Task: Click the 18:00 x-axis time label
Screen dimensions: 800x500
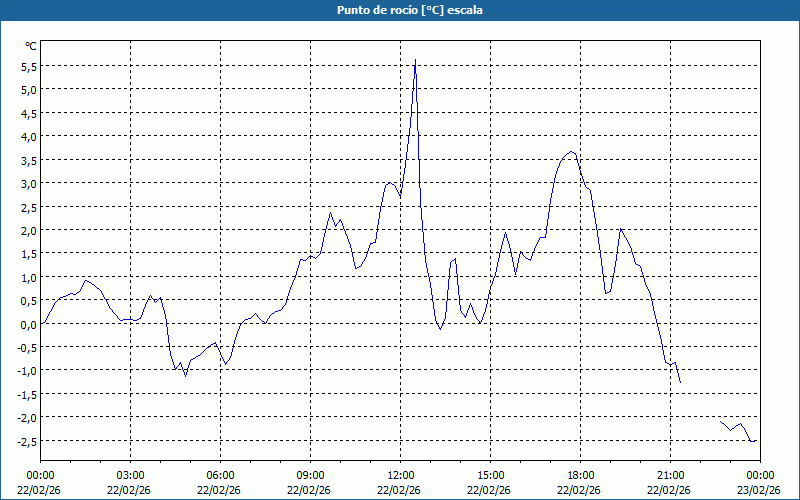Action: pos(580,475)
